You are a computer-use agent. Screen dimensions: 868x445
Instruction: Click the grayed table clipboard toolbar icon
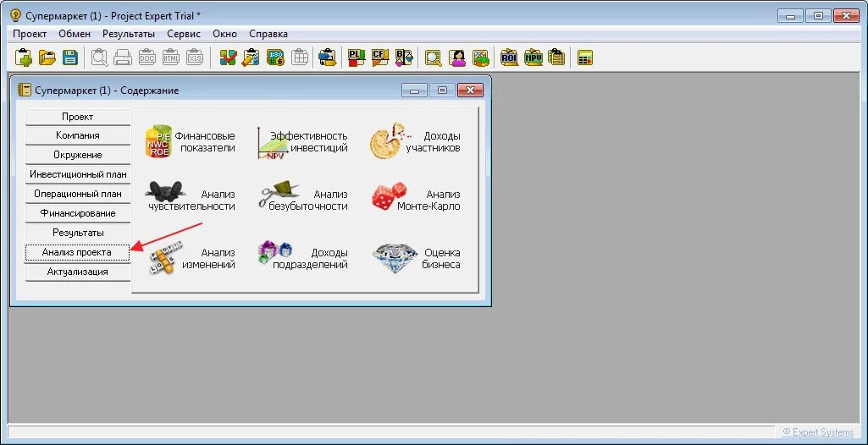(300, 58)
